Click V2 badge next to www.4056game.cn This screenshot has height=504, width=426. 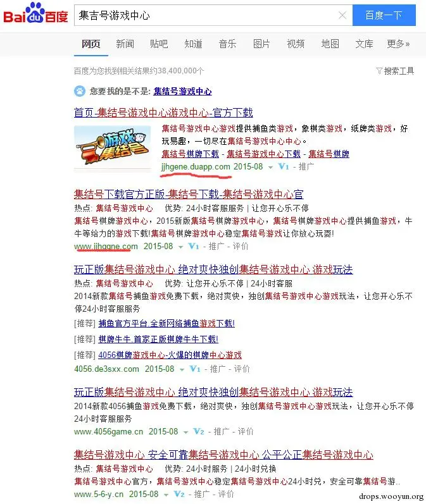pyautogui.click(x=199, y=431)
